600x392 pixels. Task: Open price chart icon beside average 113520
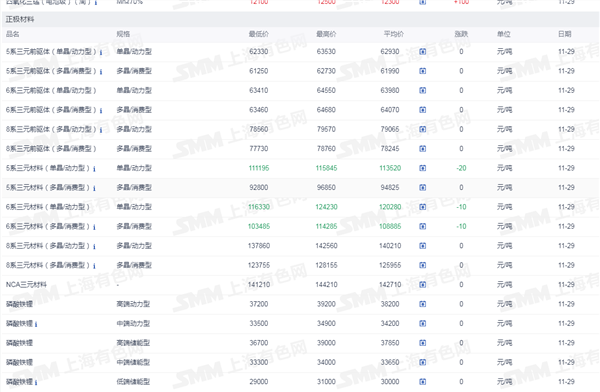pos(422,168)
